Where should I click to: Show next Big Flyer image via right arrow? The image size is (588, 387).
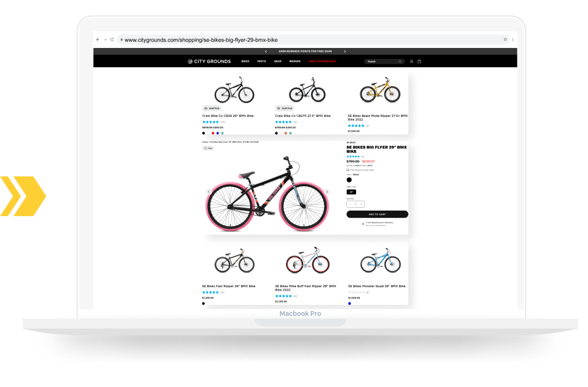point(327,190)
